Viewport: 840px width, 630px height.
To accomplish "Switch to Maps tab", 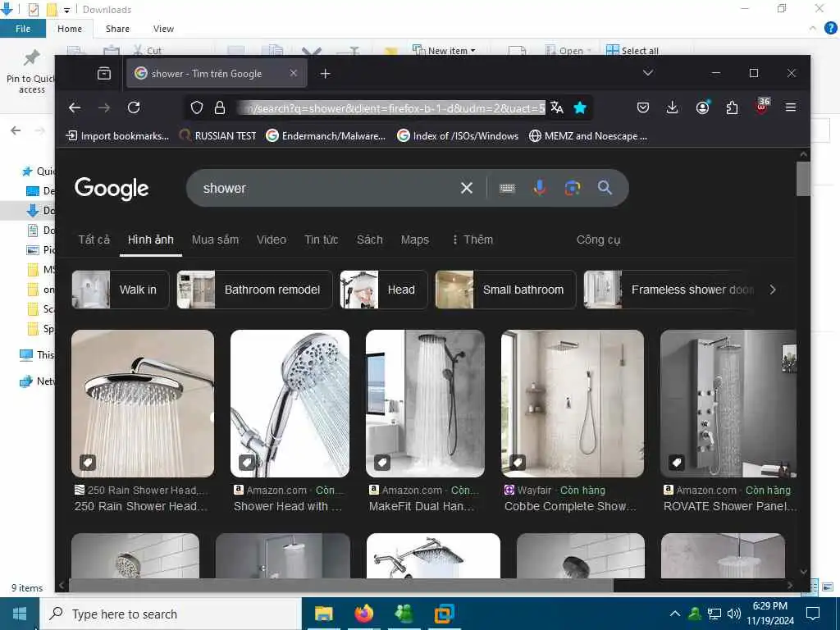I will (414, 240).
